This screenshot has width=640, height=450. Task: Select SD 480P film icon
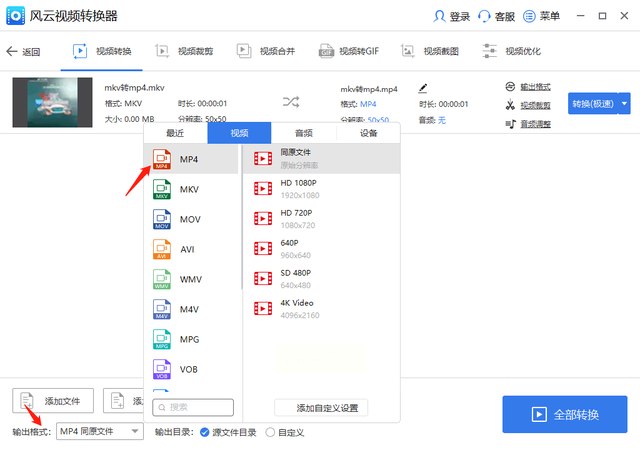[x=263, y=278]
